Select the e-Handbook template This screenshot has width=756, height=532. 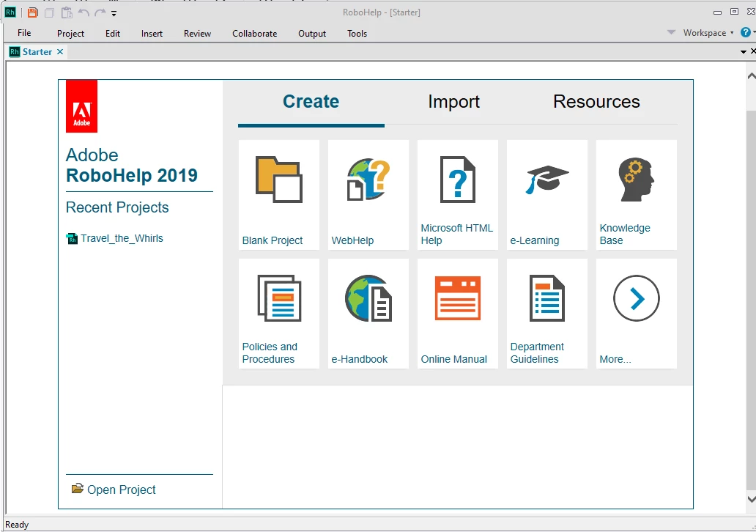pyautogui.click(x=368, y=314)
